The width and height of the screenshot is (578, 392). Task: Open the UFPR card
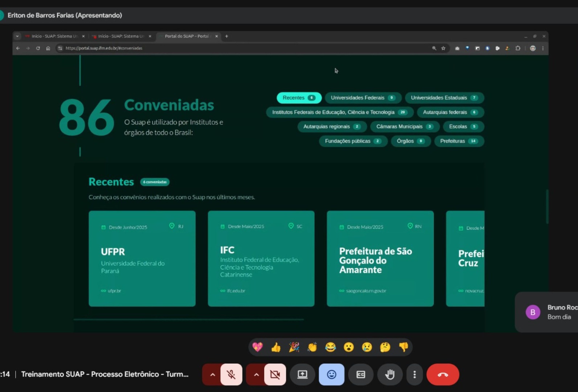pos(142,258)
